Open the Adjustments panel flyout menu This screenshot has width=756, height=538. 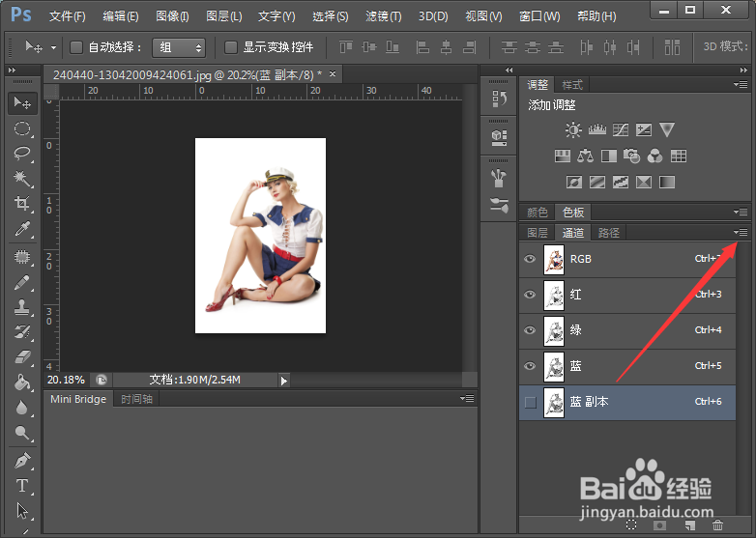pos(741,84)
